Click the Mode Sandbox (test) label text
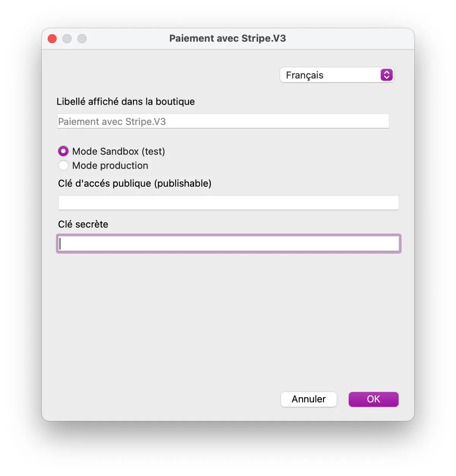Viewport: 456px width, 476px height. point(119,151)
